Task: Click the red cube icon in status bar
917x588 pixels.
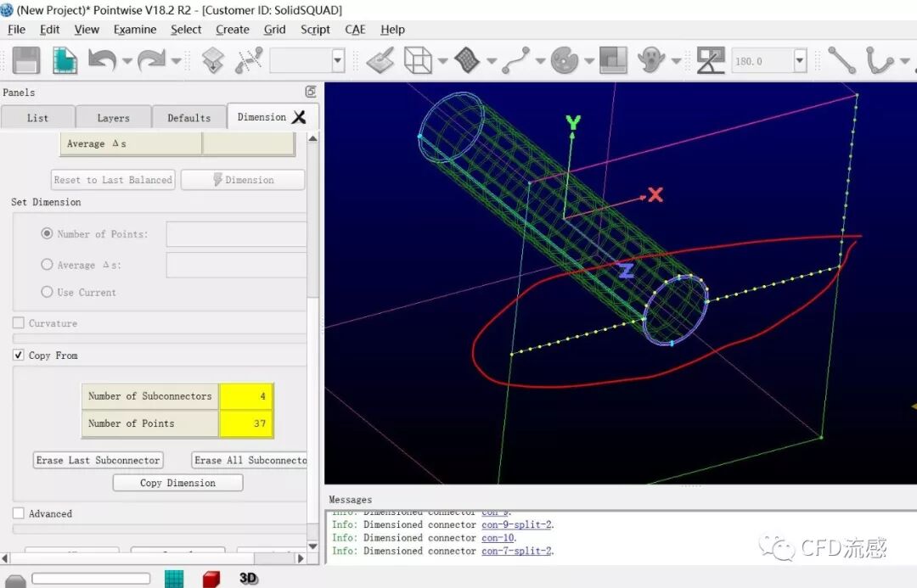Action: coord(211,579)
